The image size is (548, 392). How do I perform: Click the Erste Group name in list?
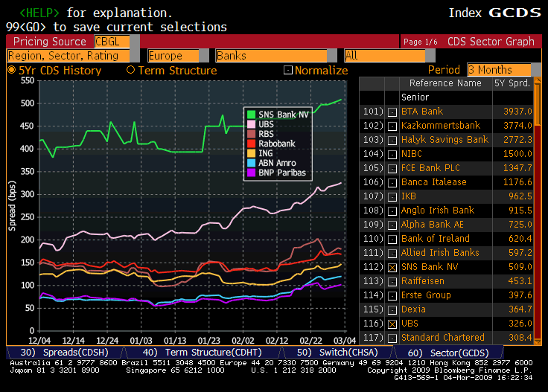(x=426, y=295)
